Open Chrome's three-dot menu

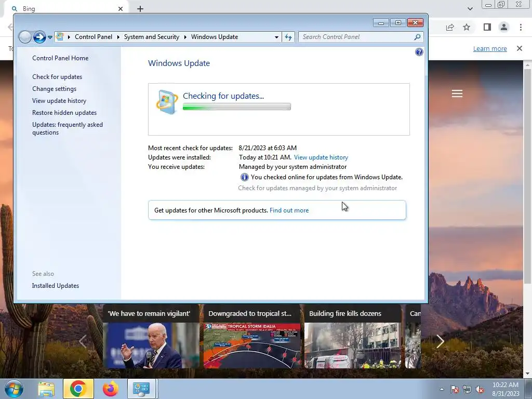click(x=521, y=27)
